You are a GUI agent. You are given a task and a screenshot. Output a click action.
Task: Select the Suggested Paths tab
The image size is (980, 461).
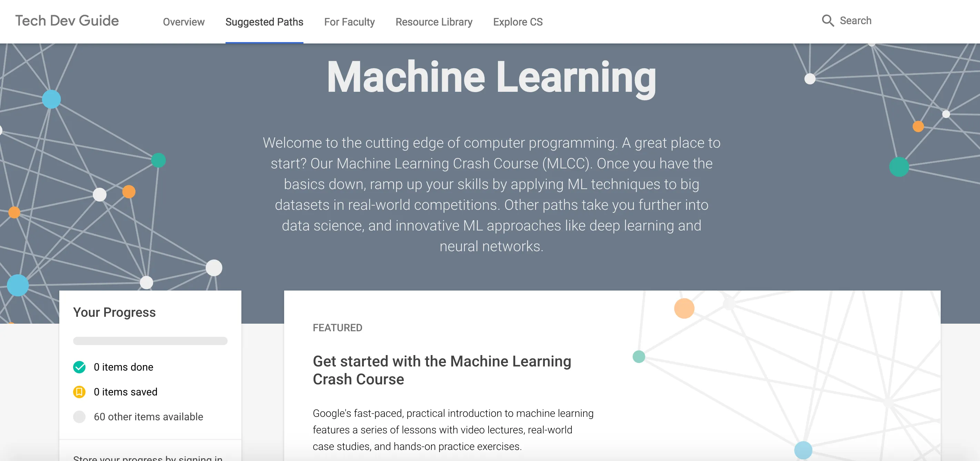click(264, 21)
